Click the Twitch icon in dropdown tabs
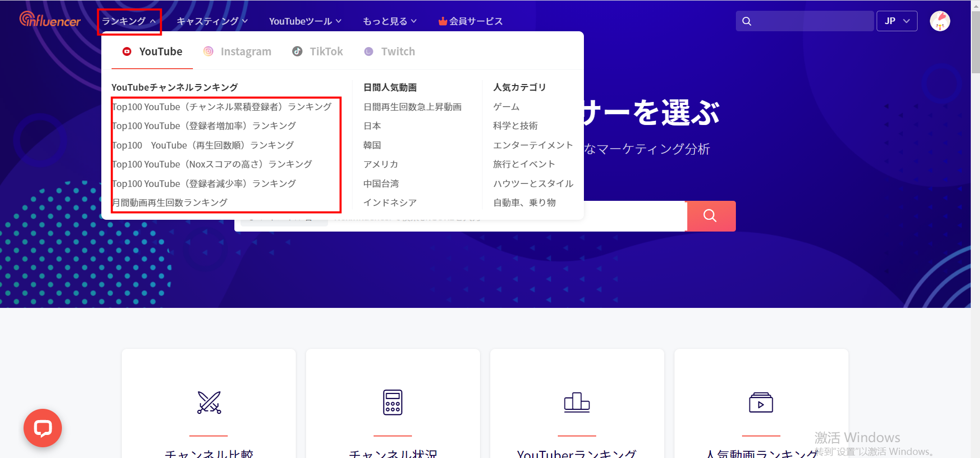 click(368, 51)
